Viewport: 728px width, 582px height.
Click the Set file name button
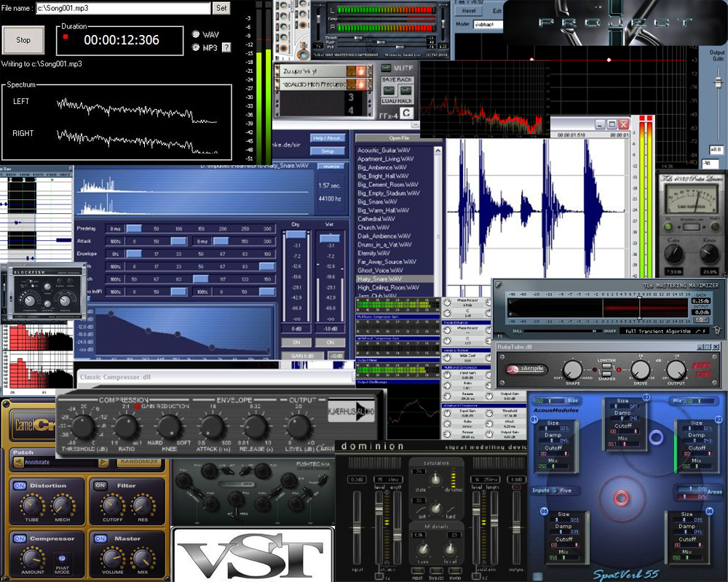(221, 8)
